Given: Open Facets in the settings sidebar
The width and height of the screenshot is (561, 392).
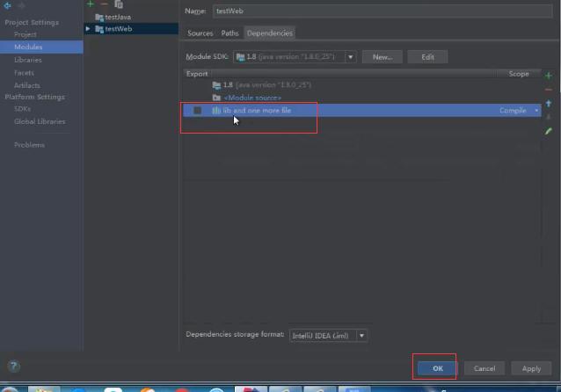Looking at the screenshot, I should coord(24,73).
